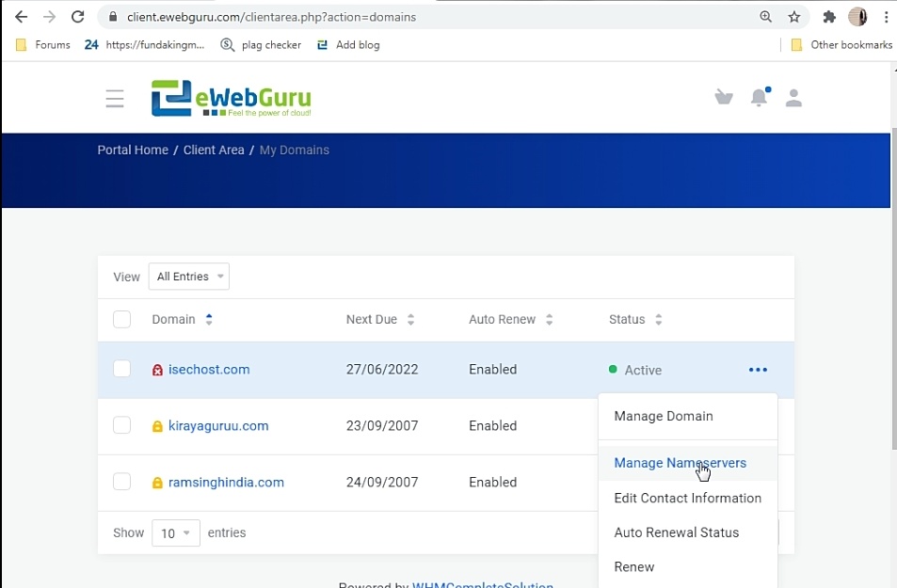This screenshot has width=897, height=588.
Task: Reload the page
Action: pos(78,17)
